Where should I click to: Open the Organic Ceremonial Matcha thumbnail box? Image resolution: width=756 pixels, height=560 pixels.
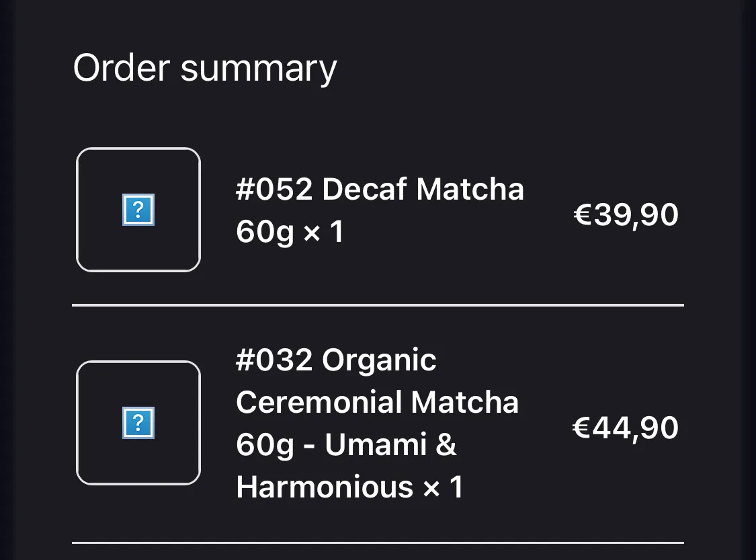tap(138, 423)
